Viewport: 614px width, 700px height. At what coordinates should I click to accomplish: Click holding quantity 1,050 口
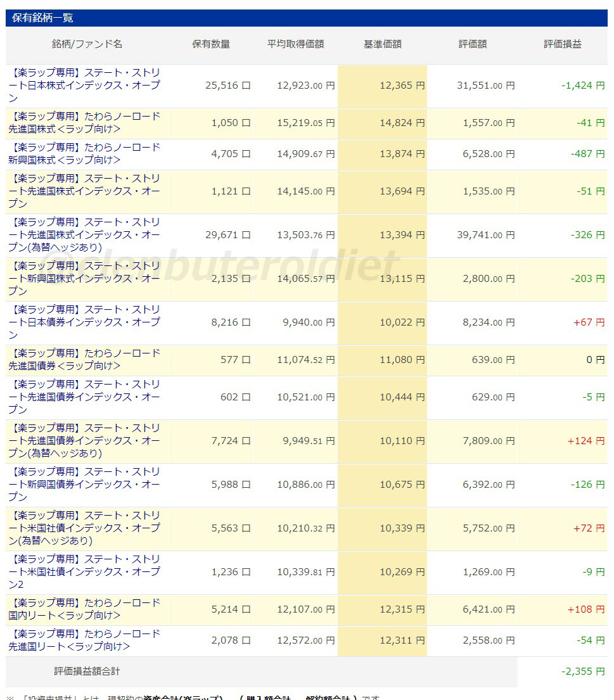tap(231, 123)
